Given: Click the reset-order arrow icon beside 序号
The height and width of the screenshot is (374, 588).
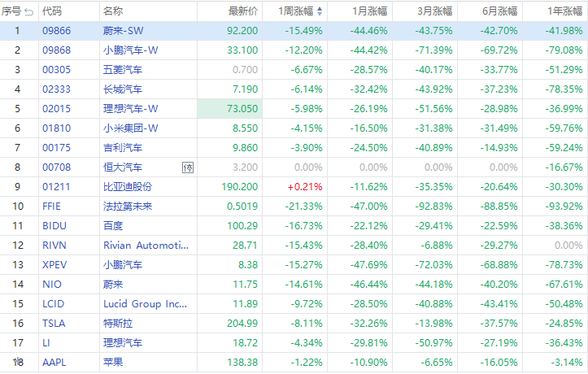Looking at the screenshot, I should (29, 11).
